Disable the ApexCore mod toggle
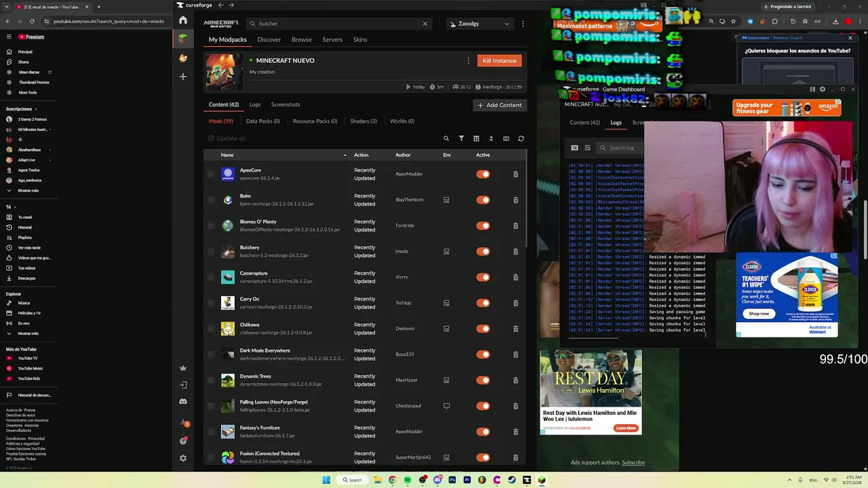The height and width of the screenshot is (488, 868). [x=483, y=174]
